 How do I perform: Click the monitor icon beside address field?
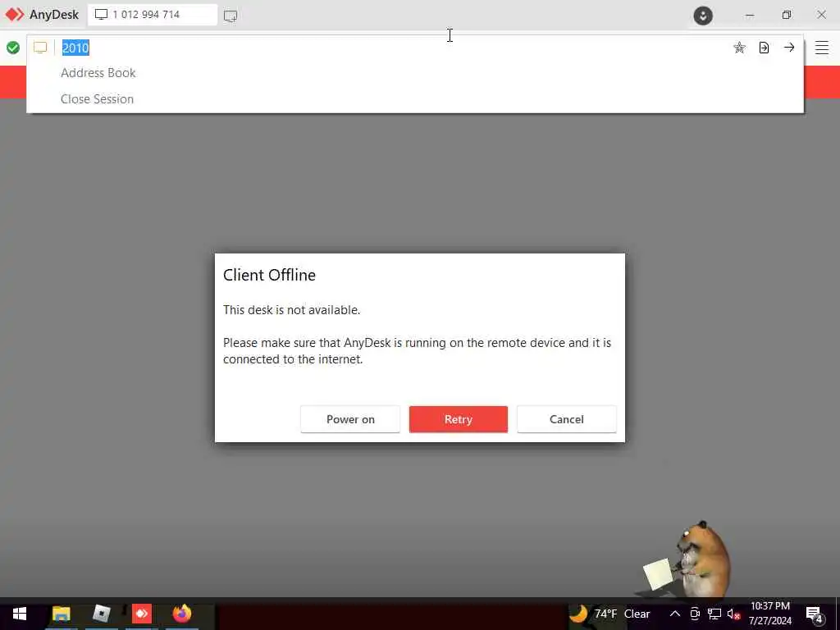(x=40, y=48)
